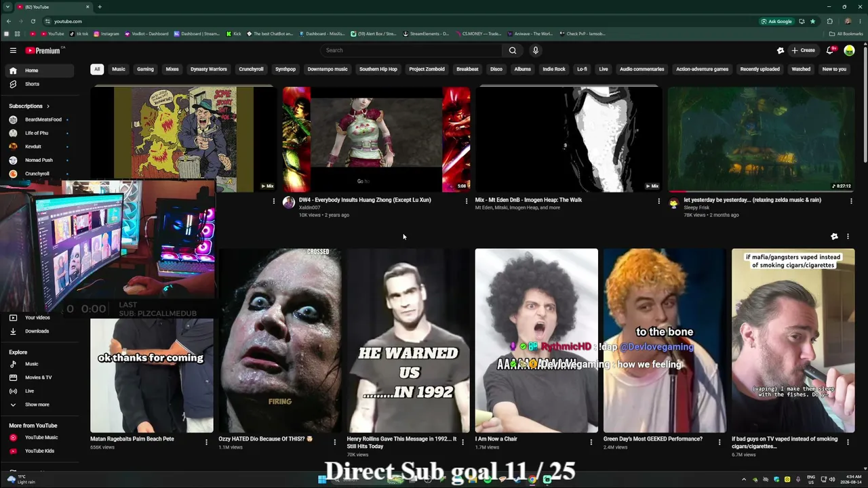Open options for the DW4 video

[466, 201]
